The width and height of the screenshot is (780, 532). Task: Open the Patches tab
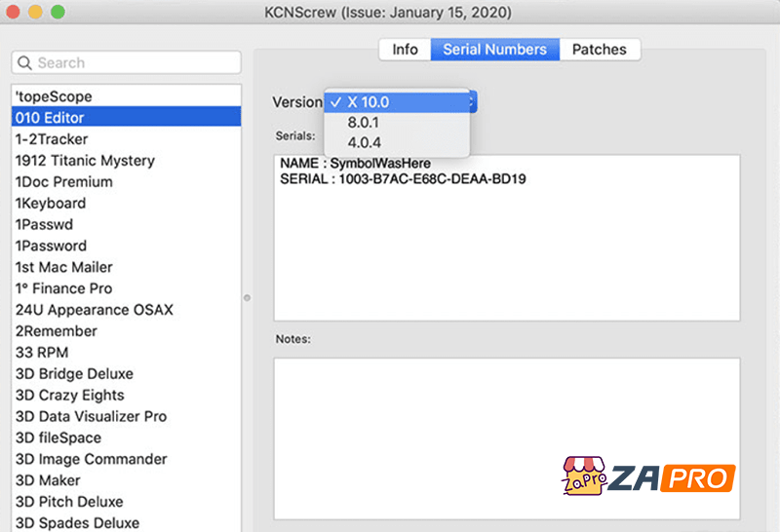click(x=600, y=49)
